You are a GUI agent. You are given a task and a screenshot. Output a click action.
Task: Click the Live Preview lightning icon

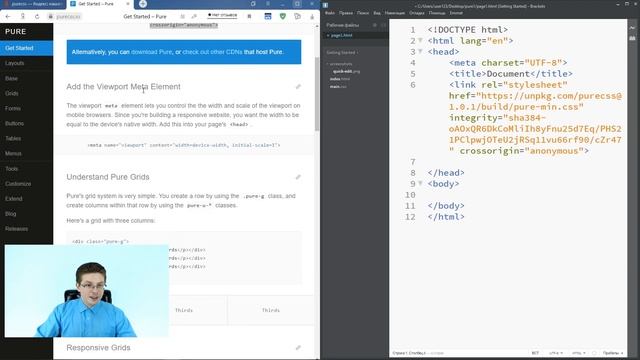click(632, 27)
